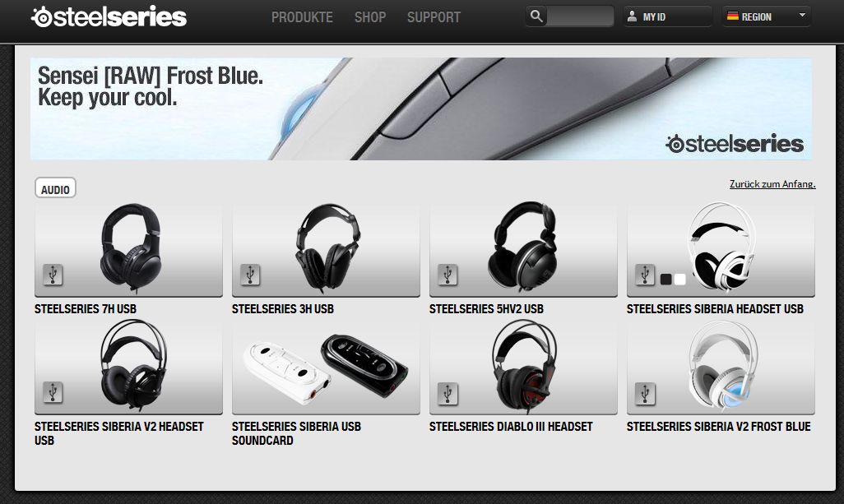Open the Produkte menu

302,17
